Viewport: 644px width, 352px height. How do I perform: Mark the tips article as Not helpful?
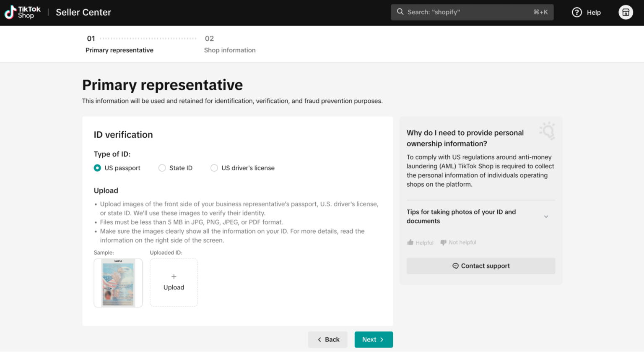(x=458, y=242)
